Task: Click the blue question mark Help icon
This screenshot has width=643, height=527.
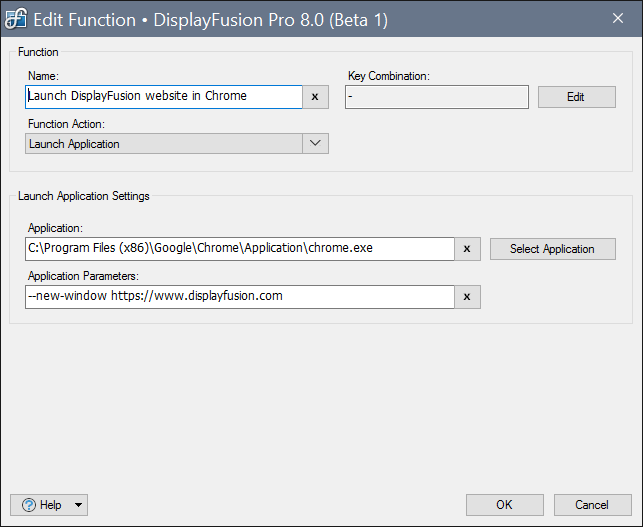Action: coord(29,505)
